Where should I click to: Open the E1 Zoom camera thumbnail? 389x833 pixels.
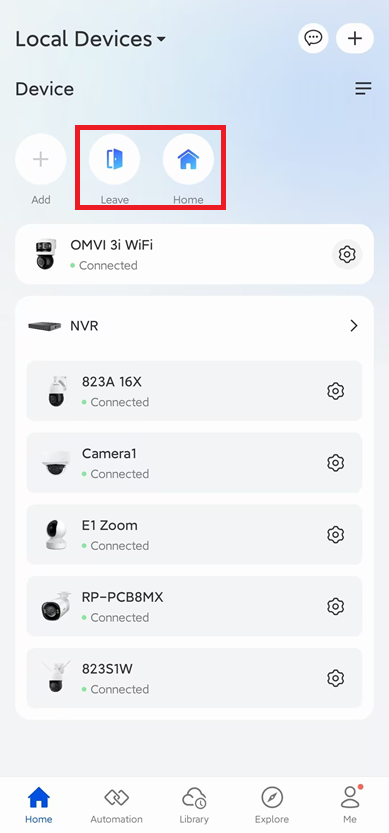tap(56, 535)
